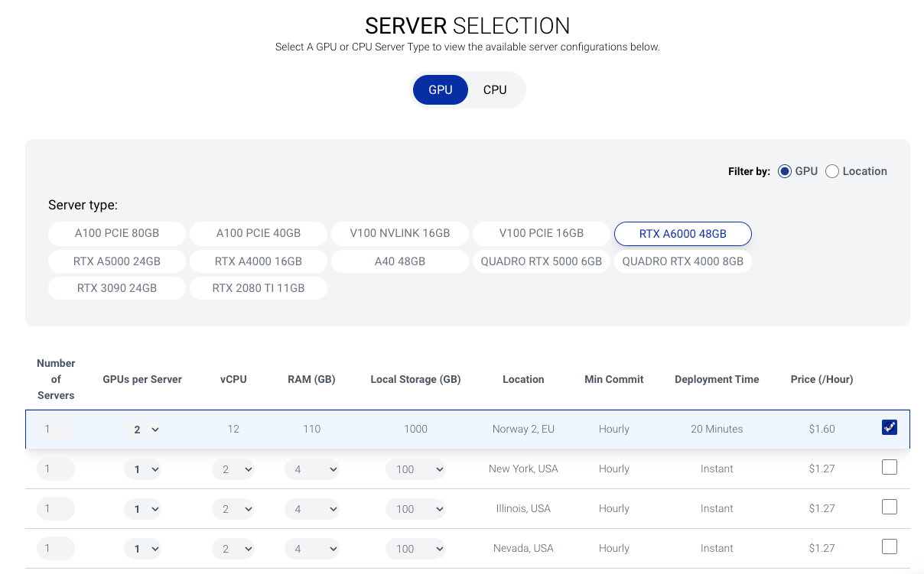Click Number of Servers field for New York
The image size is (924, 574).
pos(56,469)
